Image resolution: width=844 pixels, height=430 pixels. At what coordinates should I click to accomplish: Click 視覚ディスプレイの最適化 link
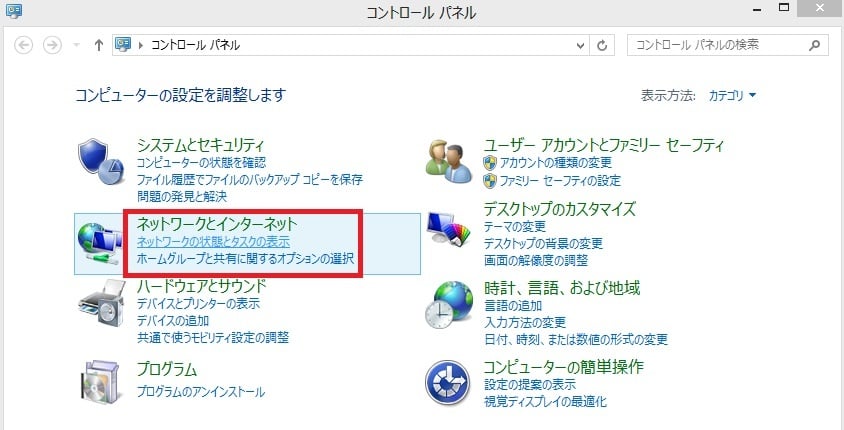[545, 402]
